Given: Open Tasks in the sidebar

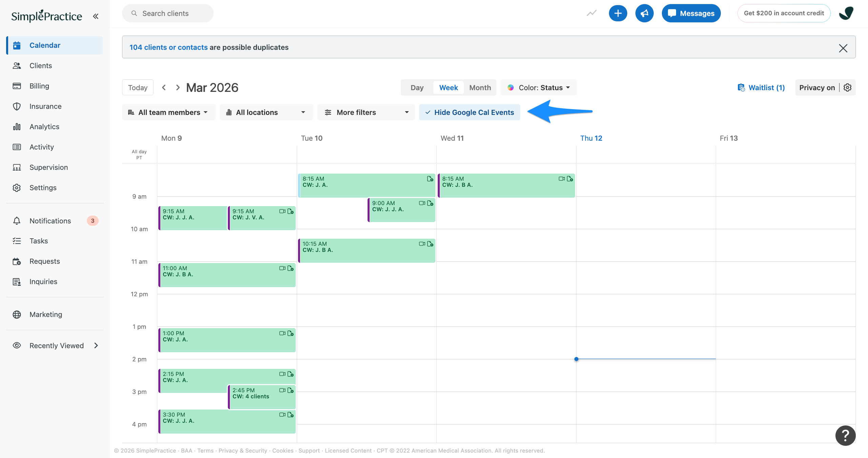Looking at the screenshot, I should click(x=55, y=241).
